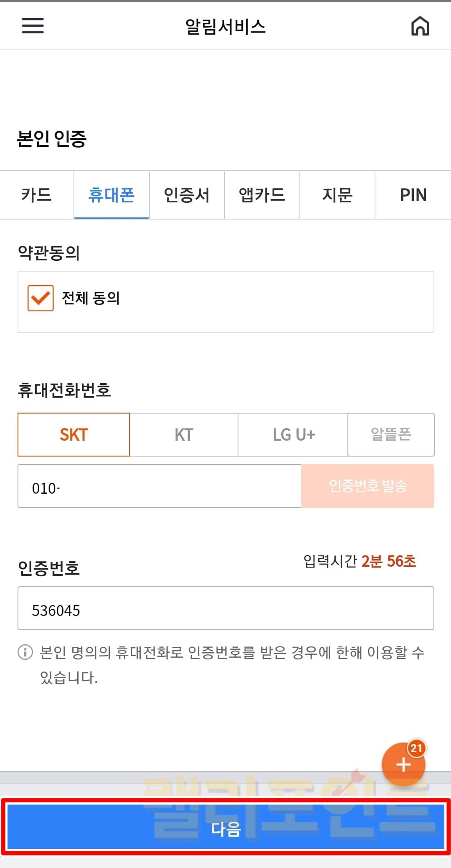Focus the phone number input field
Viewport: 451px width, 868px height.
pyautogui.click(x=159, y=486)
